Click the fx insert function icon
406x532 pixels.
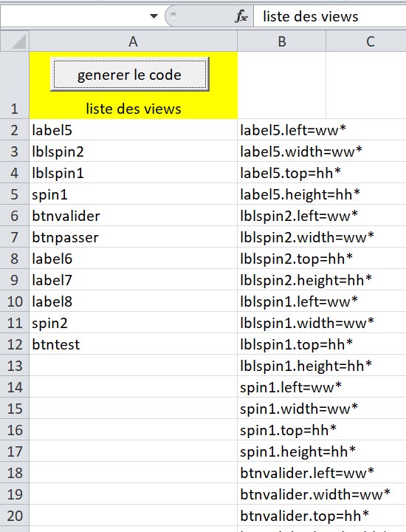tap(241, 16)
